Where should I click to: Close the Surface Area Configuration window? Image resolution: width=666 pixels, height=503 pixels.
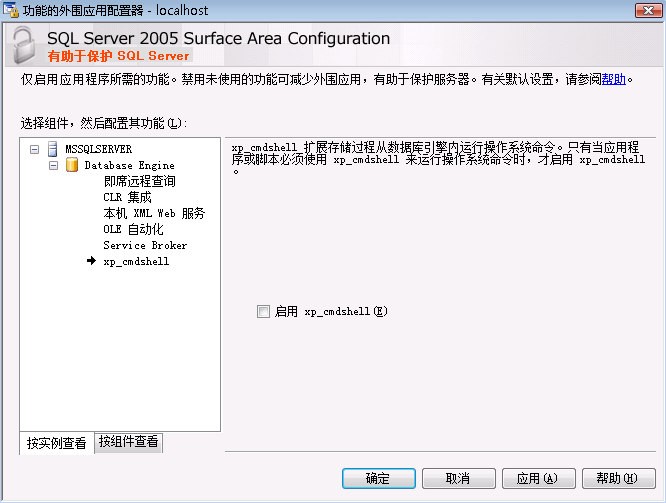click(648, 10)
